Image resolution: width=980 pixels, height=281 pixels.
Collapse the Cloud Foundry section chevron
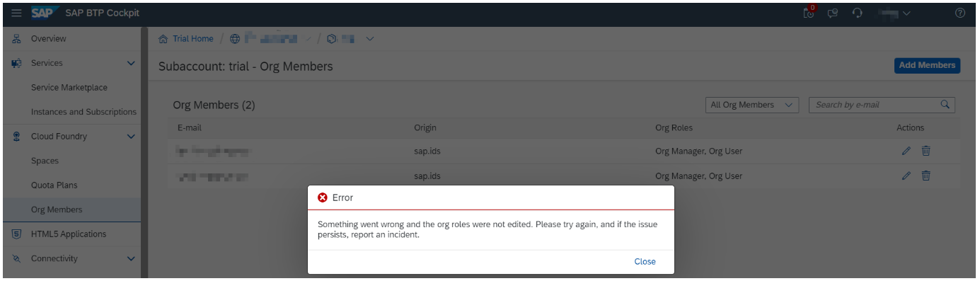(131, 137)
